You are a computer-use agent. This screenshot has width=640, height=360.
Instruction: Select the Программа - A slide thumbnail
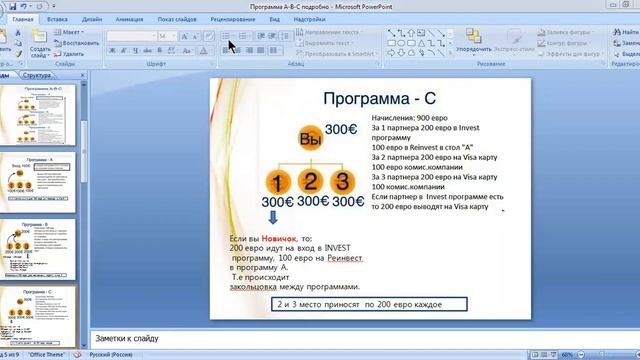[38, 182]
